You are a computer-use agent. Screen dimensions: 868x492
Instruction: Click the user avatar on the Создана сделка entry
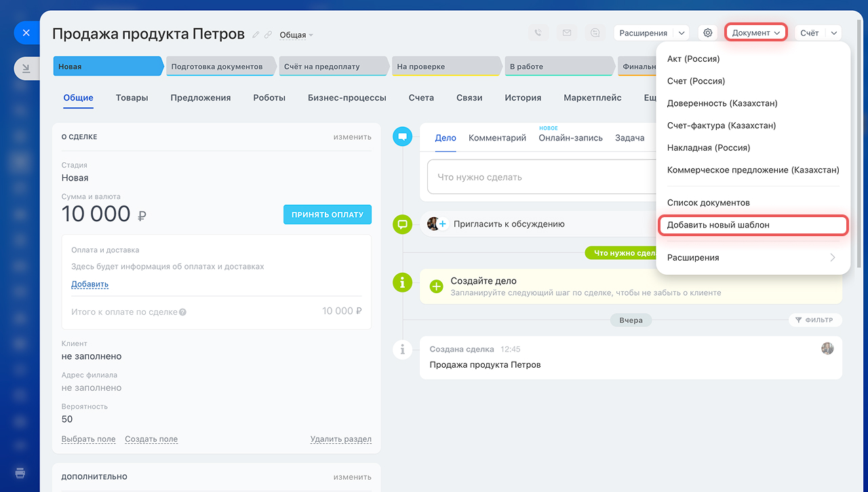827,348
